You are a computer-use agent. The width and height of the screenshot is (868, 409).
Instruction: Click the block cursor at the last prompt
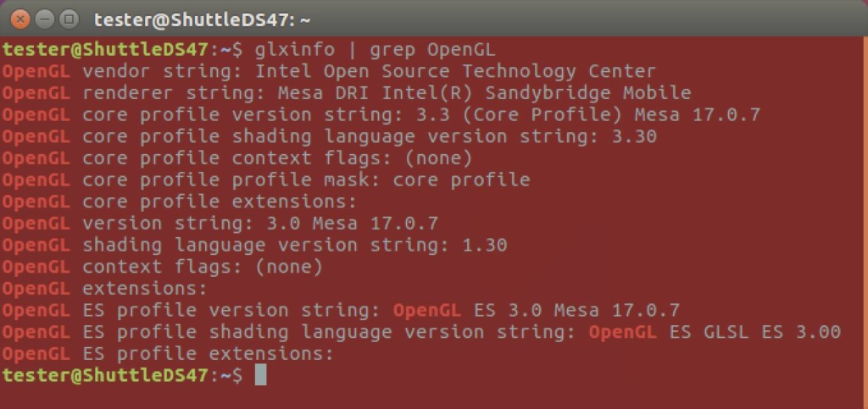click(x=260, y=375)
